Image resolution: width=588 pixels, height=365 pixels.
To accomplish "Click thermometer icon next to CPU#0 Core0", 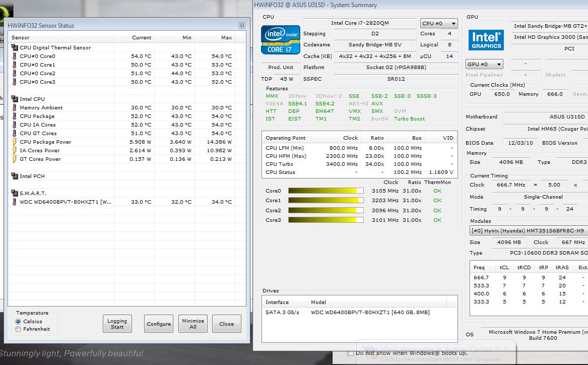I will (x=15, y=56).
